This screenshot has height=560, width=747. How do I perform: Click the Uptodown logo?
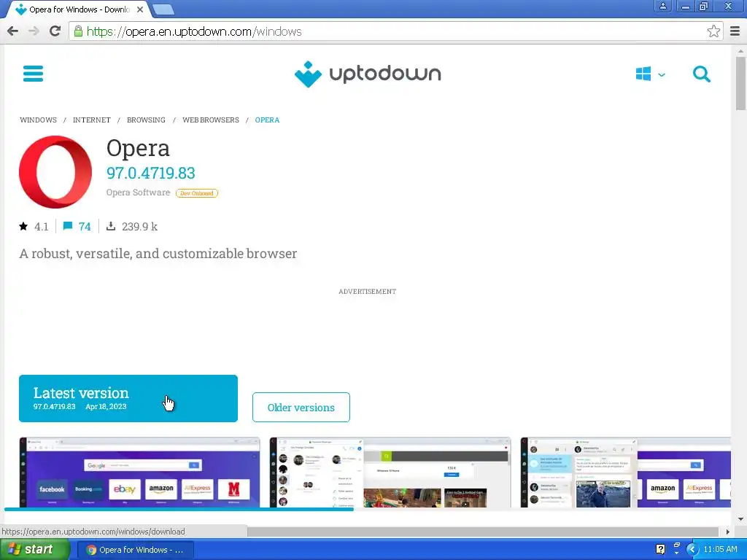pyautogui.click(x=368, y=74)
